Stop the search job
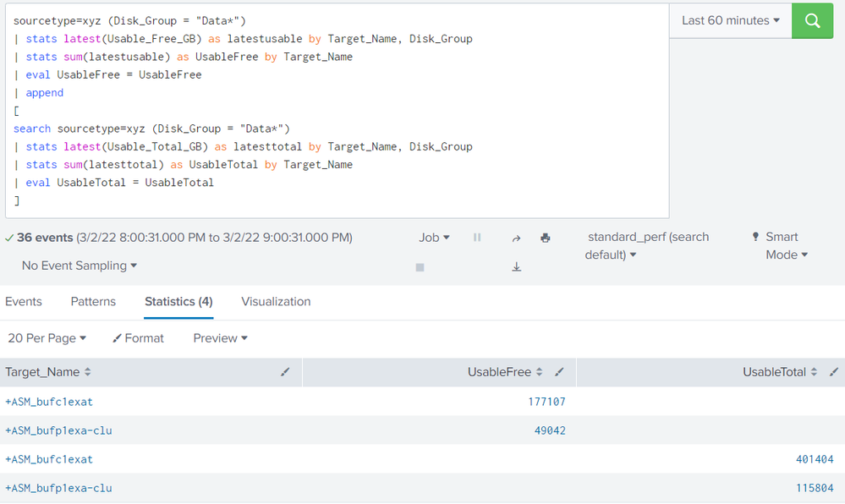This screenshot has height=504, width=845. click(420, 267)
